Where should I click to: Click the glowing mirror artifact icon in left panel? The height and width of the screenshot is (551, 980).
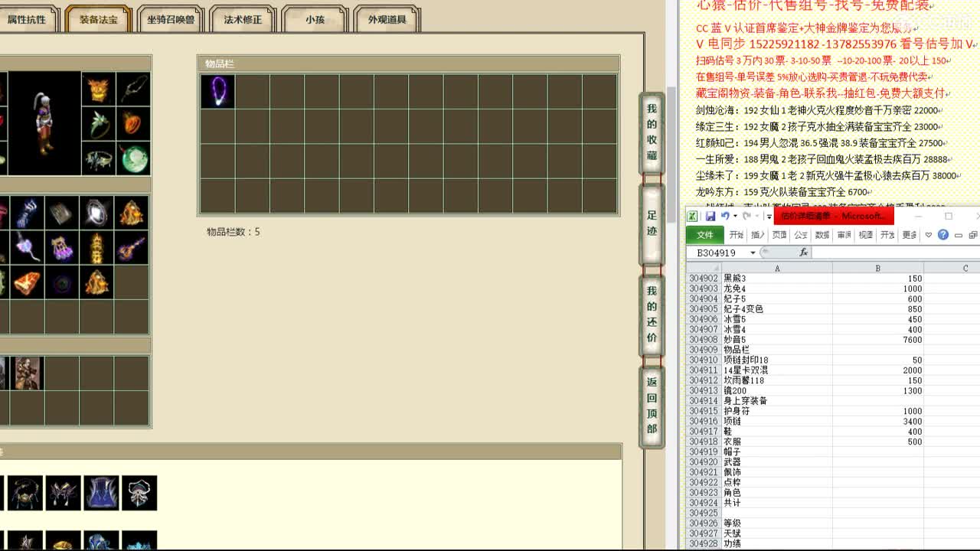pyautogui.click(x=96, y=212)
